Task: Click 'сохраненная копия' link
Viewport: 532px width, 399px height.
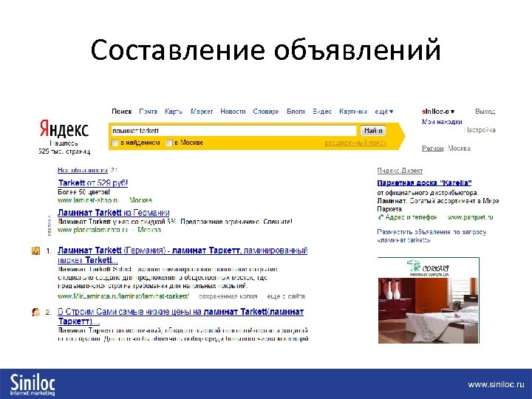Action: click(228, 296)
